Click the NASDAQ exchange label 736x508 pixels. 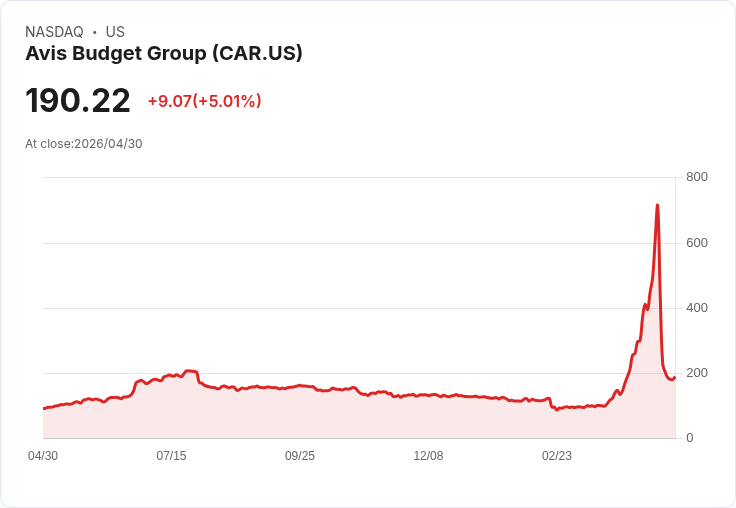tap(54, 31)
